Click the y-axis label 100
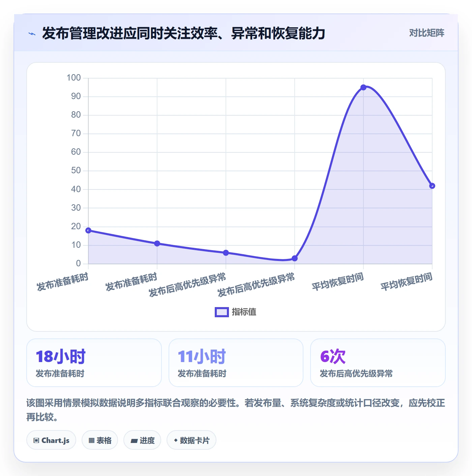The height and width of the screenshot is (476, 472). pos(74,78)
